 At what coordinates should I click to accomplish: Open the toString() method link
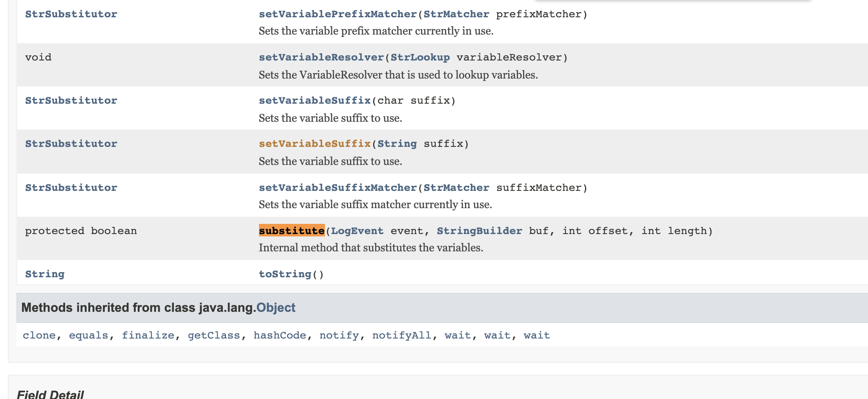point(285,274)
